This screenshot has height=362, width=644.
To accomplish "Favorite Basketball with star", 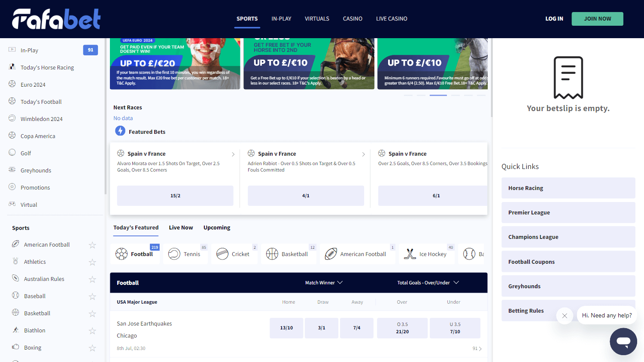I will tap(92, 314).
